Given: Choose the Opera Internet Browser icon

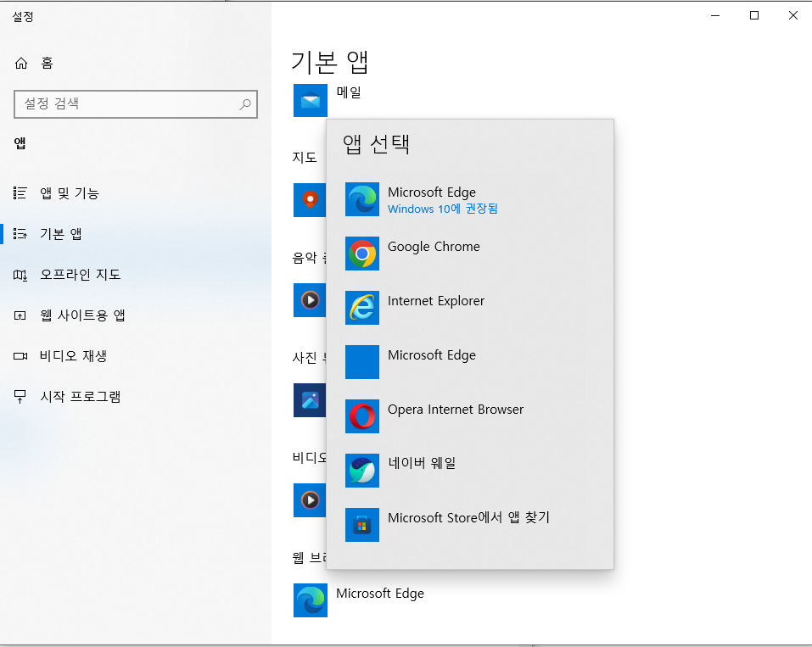Looking at the screenshot, I should [362, 416].
